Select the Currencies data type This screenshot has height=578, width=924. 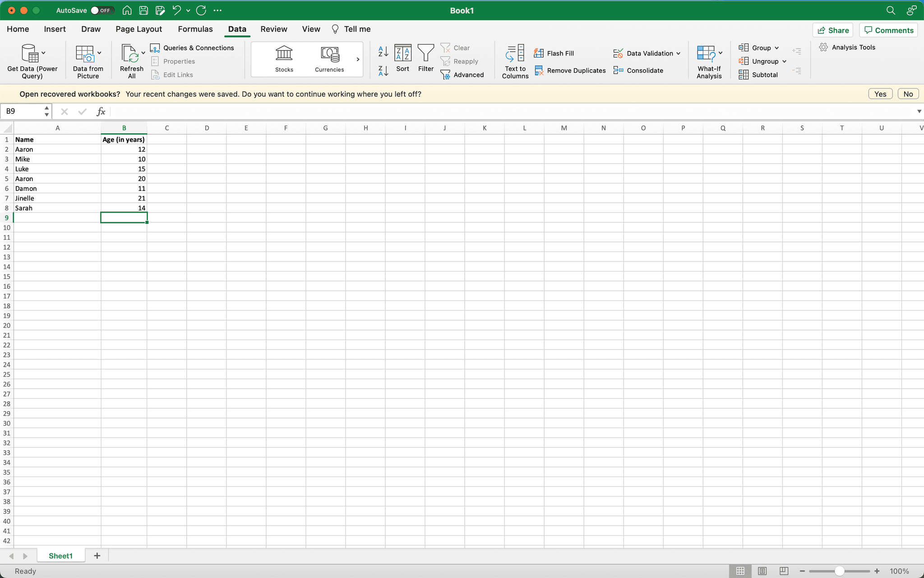(x=329, y=59)
